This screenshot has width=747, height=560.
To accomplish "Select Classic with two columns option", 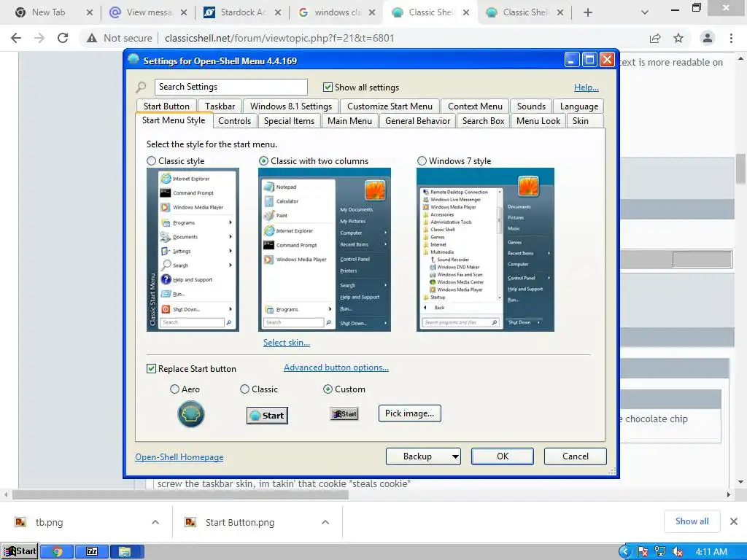I will pyautogui.click(x=263, y=161).
